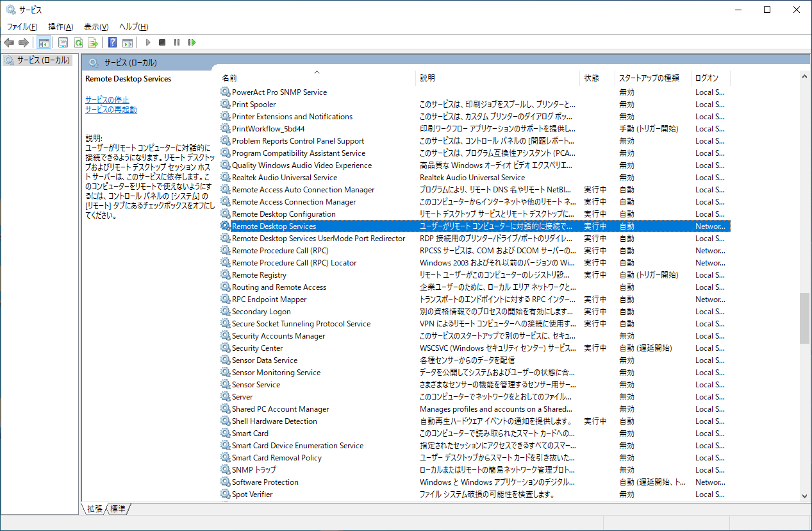Open the 表示(V) menu
812x531 pixels.
point(96,27)
